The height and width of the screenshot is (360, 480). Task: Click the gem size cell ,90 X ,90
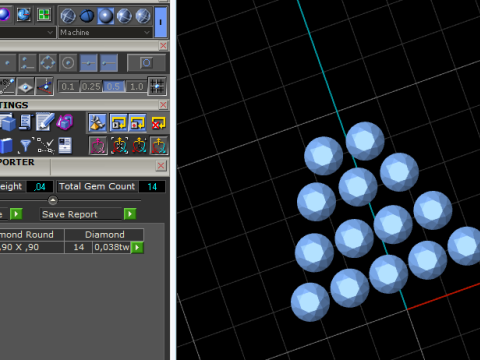[32, 247]
